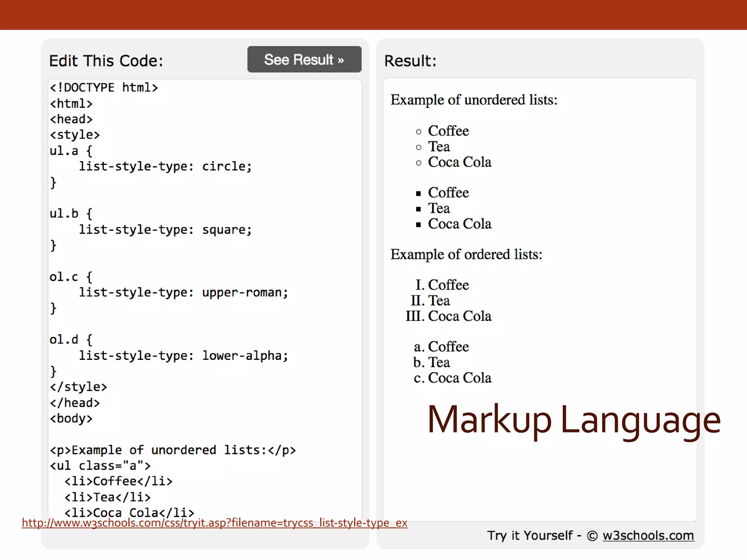Click Coffee in the square-bullet list

448,192
